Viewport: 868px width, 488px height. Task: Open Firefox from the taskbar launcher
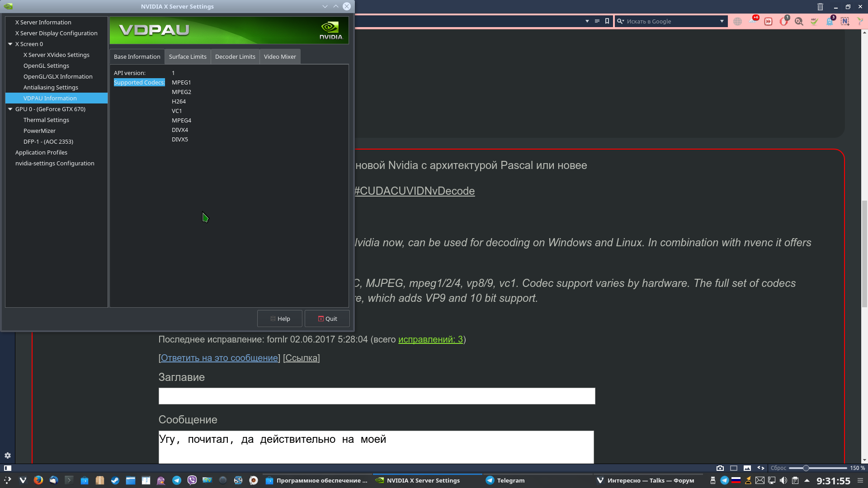pos(38,480)
